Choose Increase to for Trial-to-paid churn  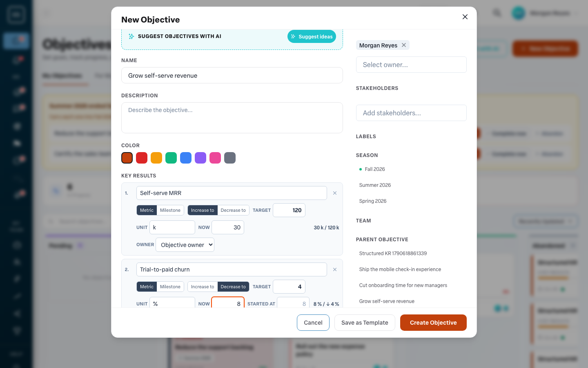point(203,287)
